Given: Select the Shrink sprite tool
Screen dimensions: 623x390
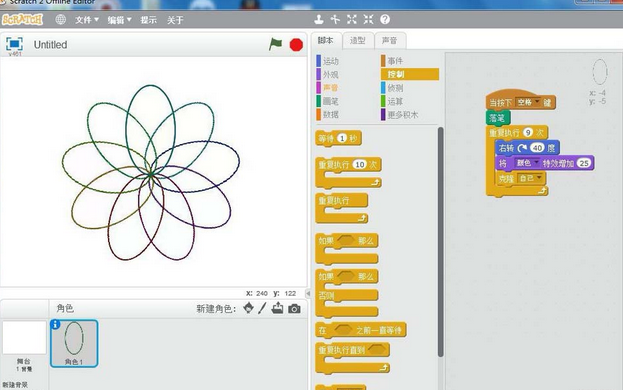Looking at the screenshot, I should (x=368, y=19).
